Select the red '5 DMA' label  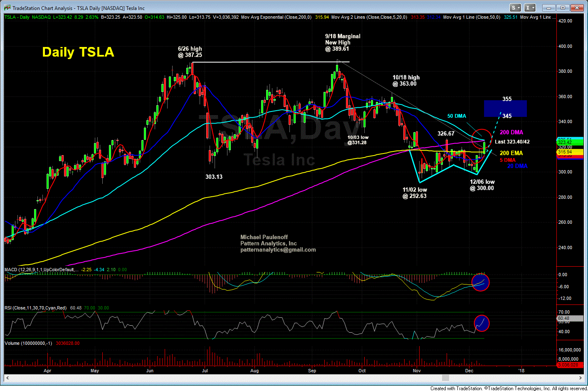508,160
